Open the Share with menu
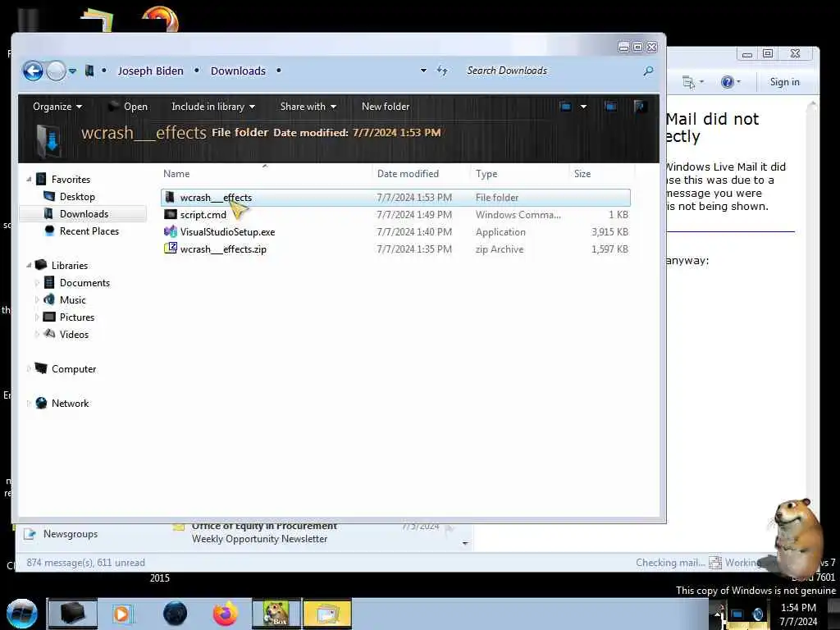Viewport: 840px width, 630px height. point(308,107)
